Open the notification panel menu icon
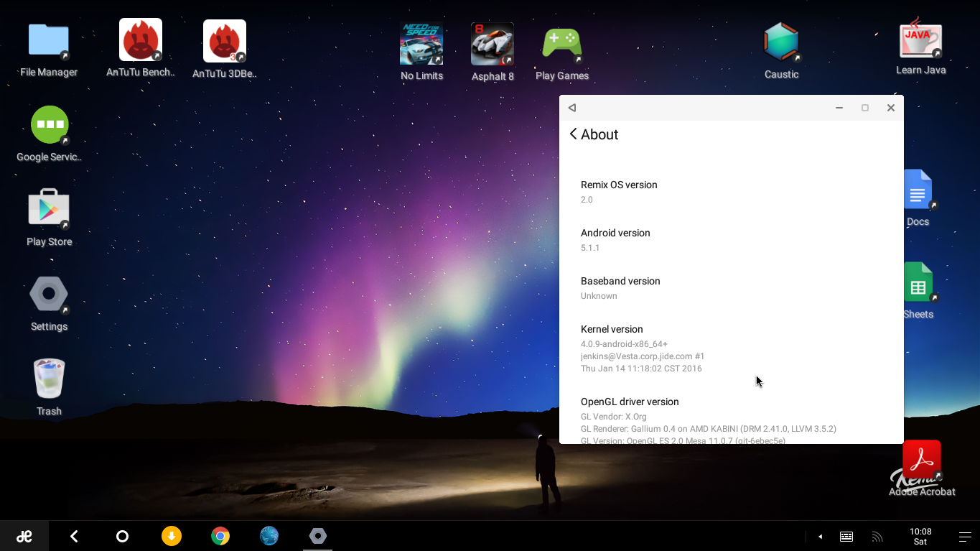Screen dimensions: 980x551 tap(966, 537)
